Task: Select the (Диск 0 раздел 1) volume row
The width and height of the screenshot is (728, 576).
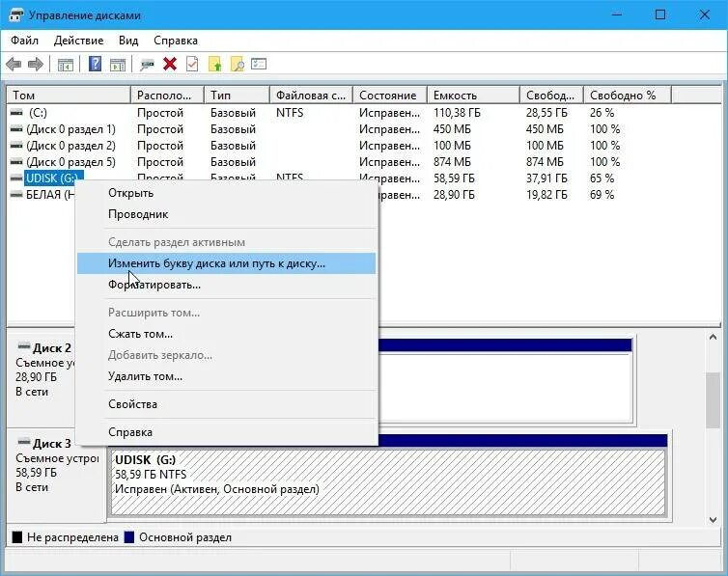Action: click(364, 129)
